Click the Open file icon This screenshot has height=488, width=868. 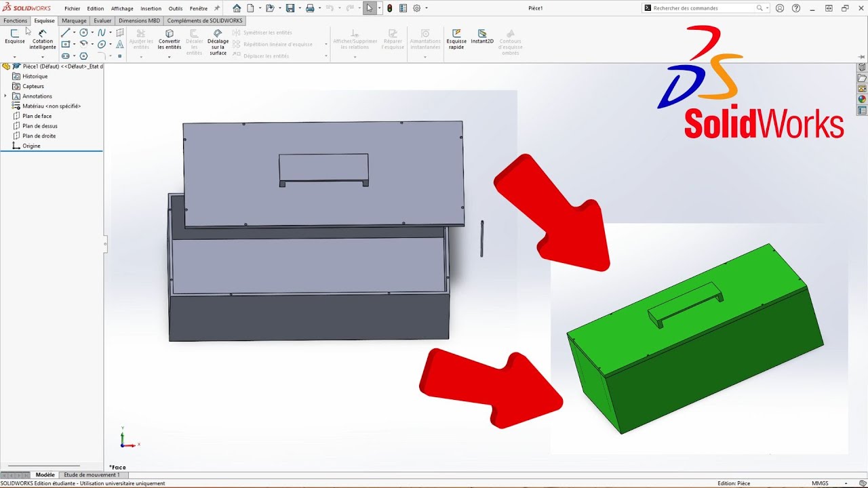click(x=270, y=8)
